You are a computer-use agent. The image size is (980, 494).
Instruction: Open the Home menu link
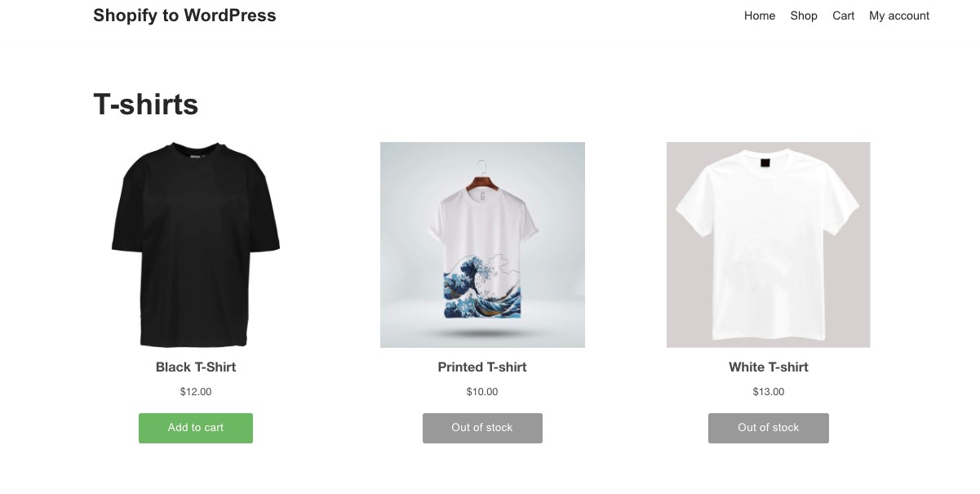(x=760, y=16)
